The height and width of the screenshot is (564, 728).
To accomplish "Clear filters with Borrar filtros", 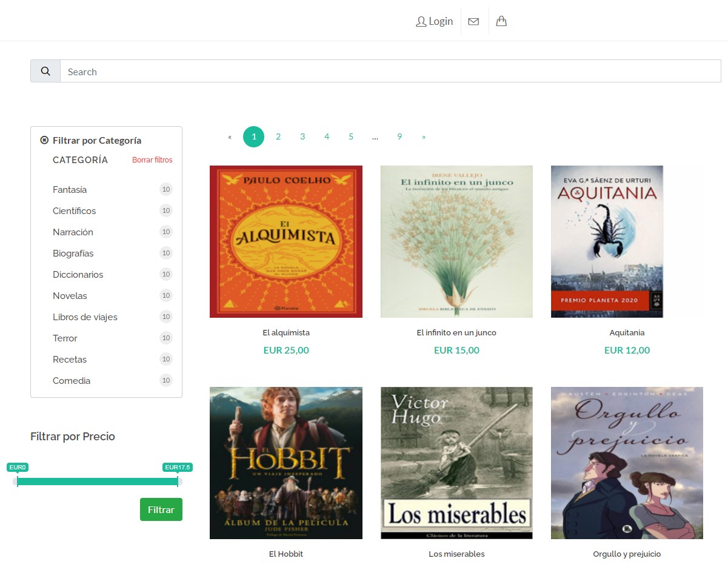I will tap(152, 160).
